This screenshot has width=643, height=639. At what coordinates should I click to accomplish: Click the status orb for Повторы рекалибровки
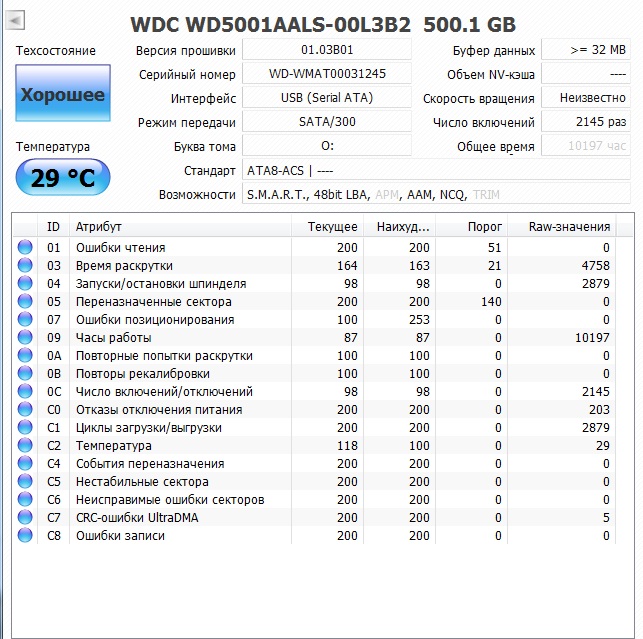[x=25, y=374]
